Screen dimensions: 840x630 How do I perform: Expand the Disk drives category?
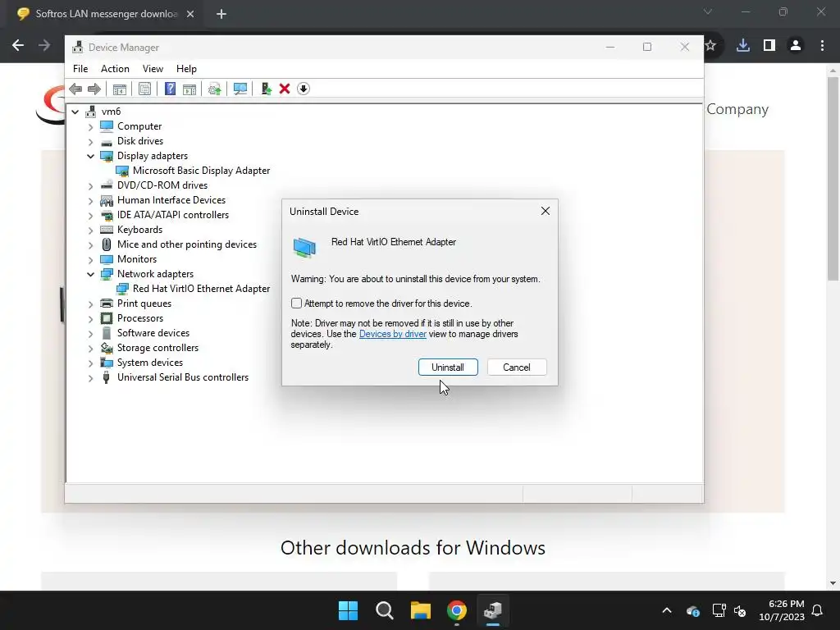point(90,142)
